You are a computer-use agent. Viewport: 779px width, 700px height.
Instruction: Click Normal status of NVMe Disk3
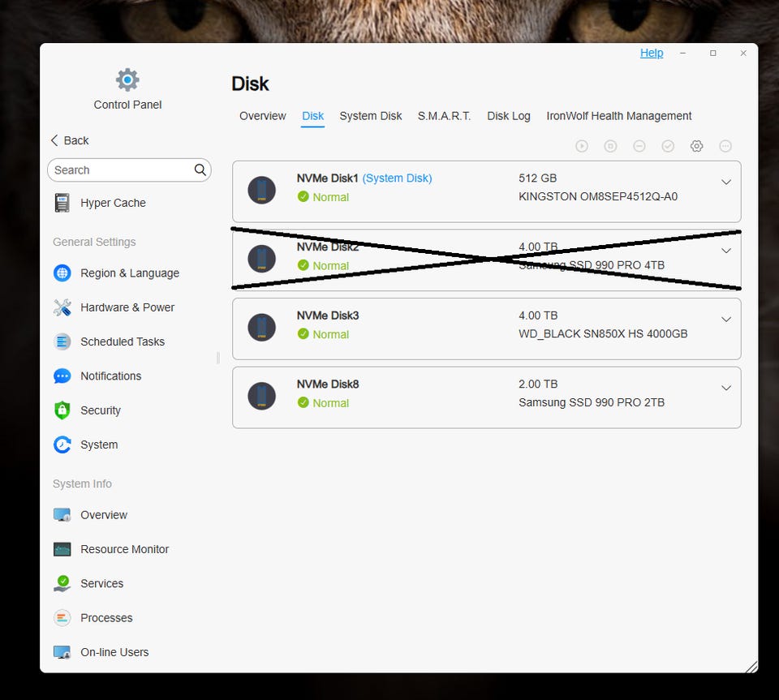[x=324, y=334]
